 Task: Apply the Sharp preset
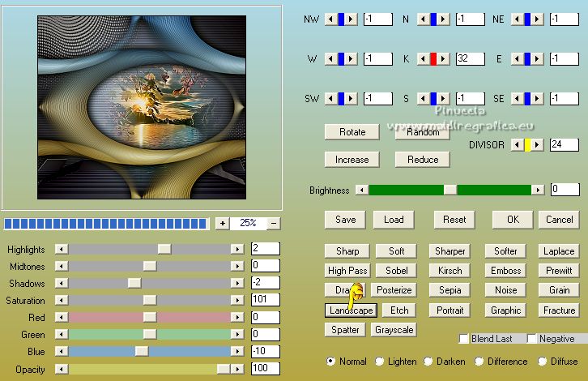[347, 251]
